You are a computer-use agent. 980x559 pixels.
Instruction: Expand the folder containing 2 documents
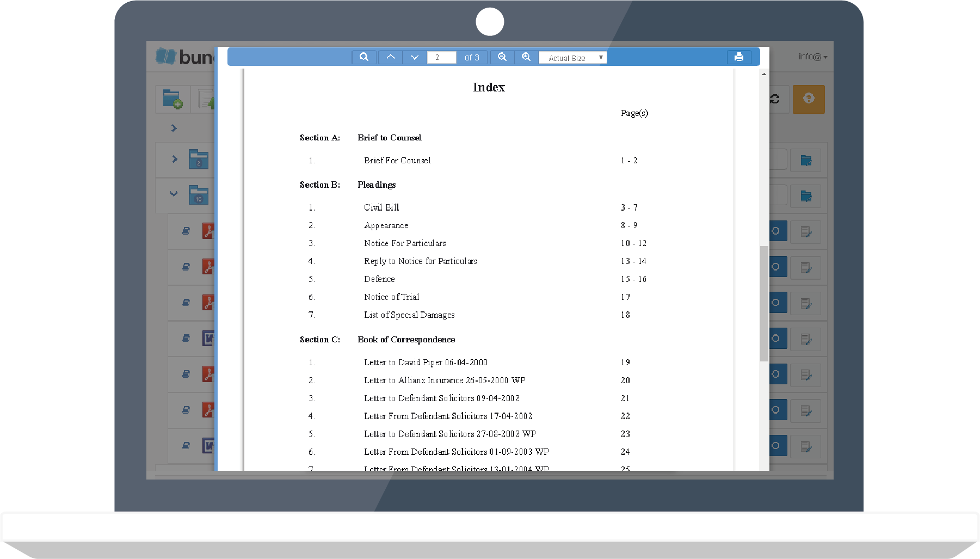[175, 159]
